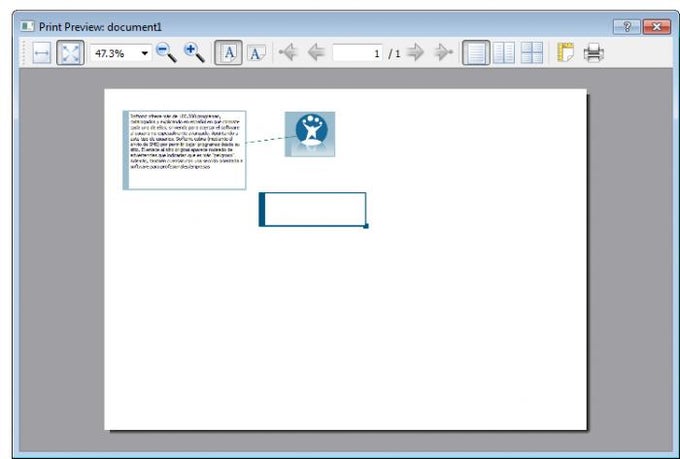
Task: Switch to Landscape orientation
Action: pyautogui.click(x=256, y=53)
